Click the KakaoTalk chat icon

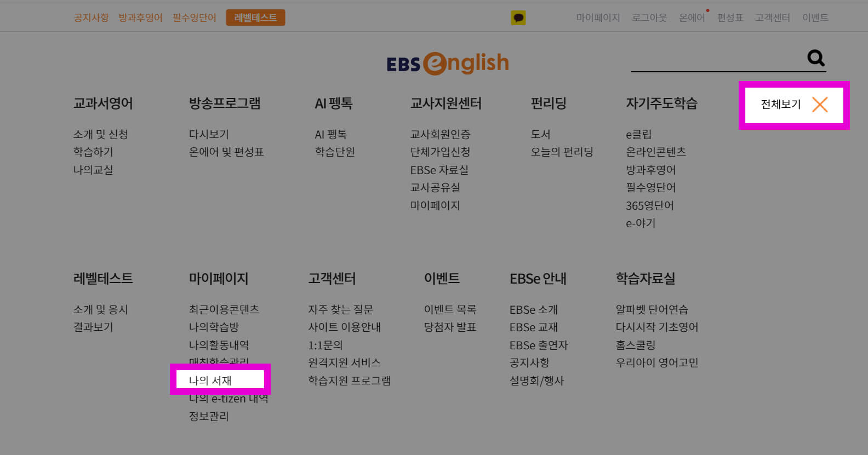tap(518, 18)
